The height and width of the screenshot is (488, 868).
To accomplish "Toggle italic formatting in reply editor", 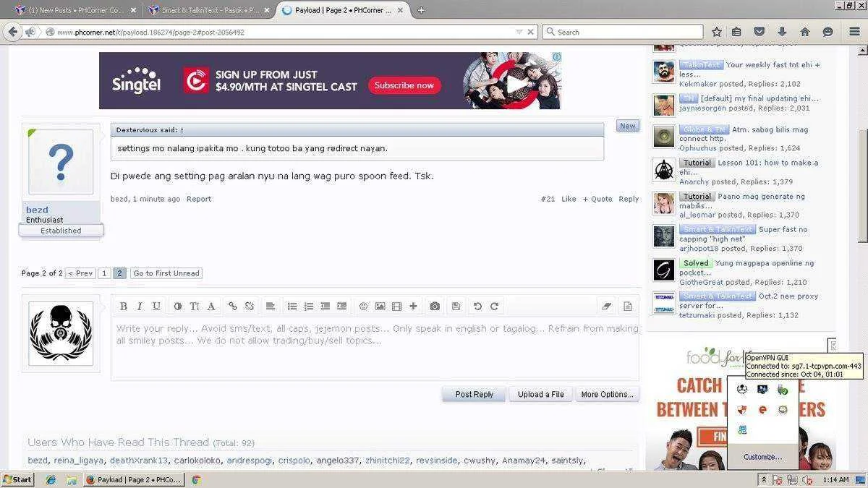I will (x=140, y=307).
